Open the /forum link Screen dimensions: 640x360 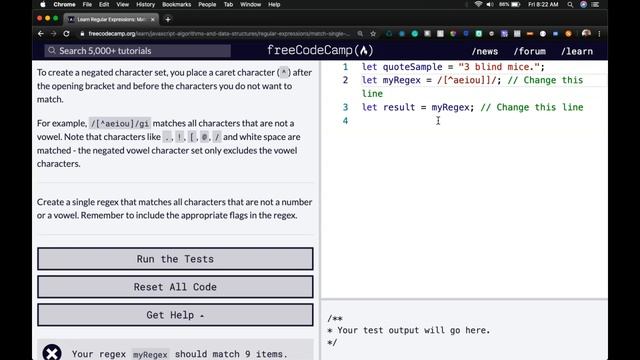click(529, 51)
